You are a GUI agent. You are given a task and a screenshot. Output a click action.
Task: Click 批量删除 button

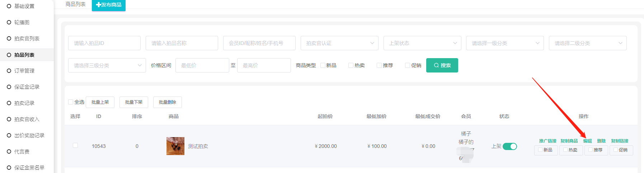point(167,102)
